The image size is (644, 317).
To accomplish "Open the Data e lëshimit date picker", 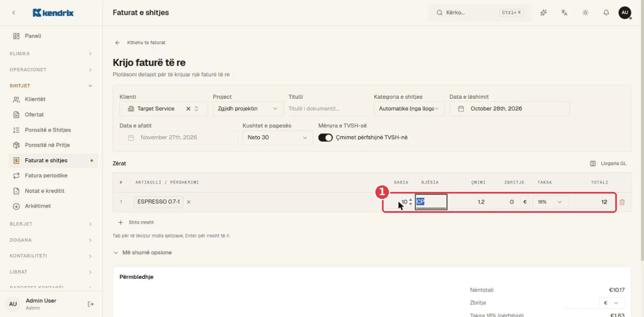I will pyautogui.click(x=509, y=109).
